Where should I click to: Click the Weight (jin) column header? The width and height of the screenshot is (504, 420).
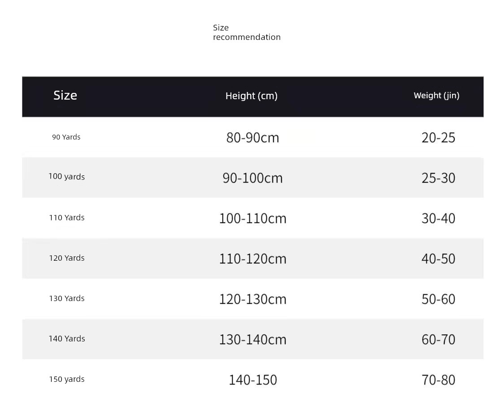coord(436,96)
